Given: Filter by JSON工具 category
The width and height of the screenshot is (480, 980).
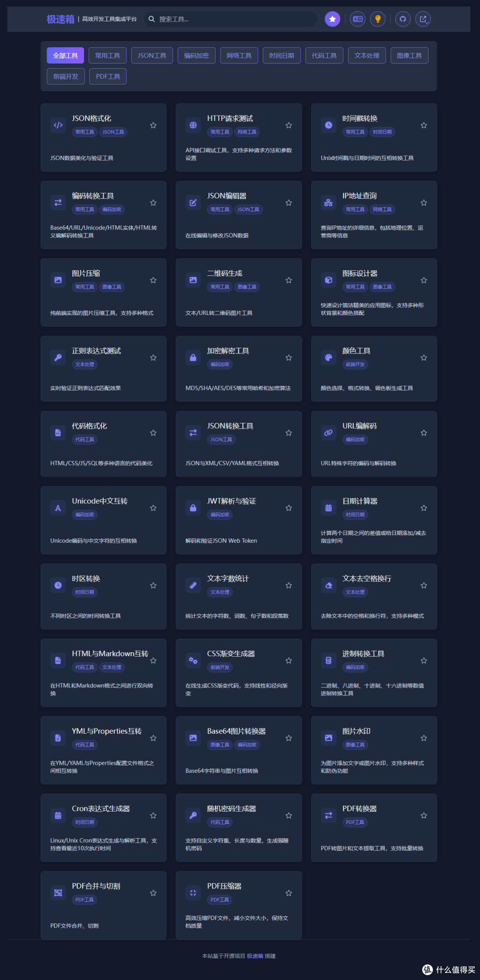Looking at the screenshot, I should pos(152,56).
